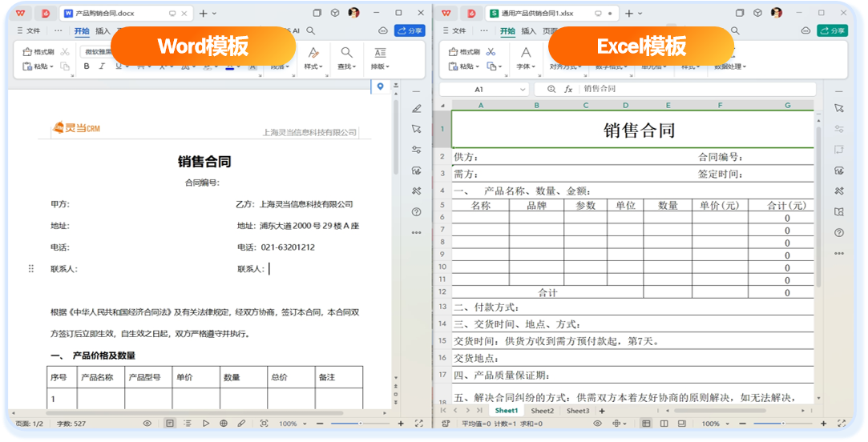Click the help icon in Word side panel

[416, 212]
